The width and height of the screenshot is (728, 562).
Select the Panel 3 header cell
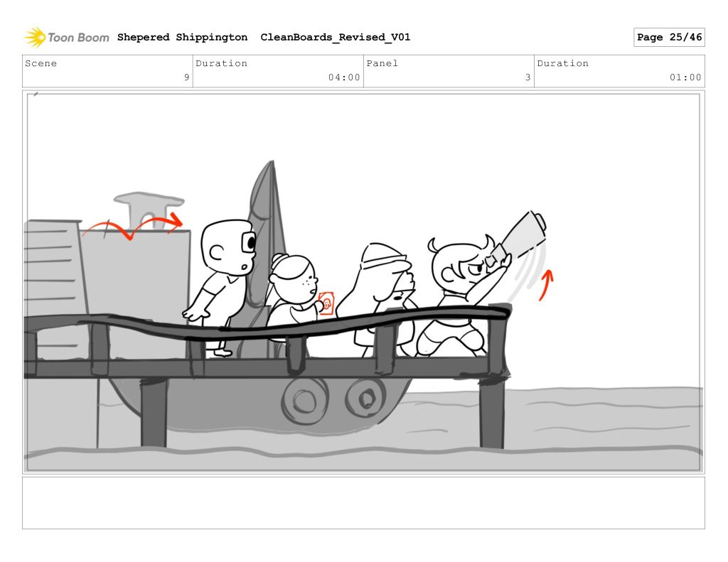449,71
